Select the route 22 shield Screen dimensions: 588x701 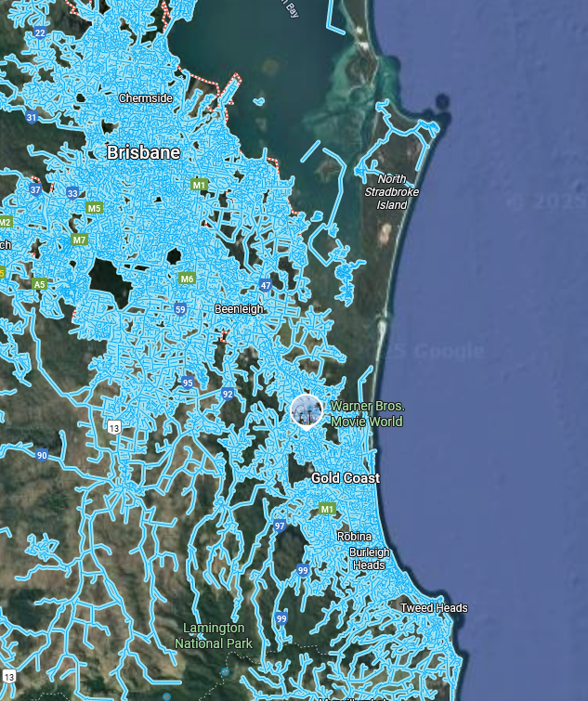[x=39, y=32]
